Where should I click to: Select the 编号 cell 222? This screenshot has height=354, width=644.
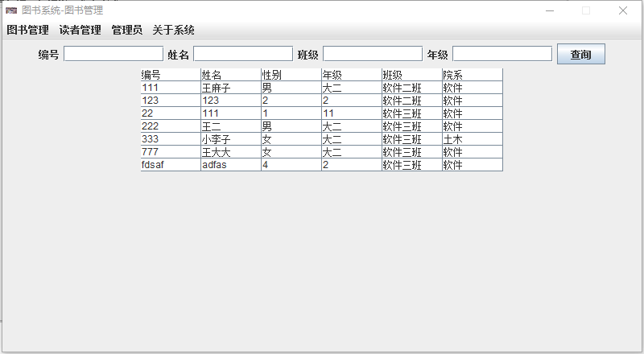point(171,126)
